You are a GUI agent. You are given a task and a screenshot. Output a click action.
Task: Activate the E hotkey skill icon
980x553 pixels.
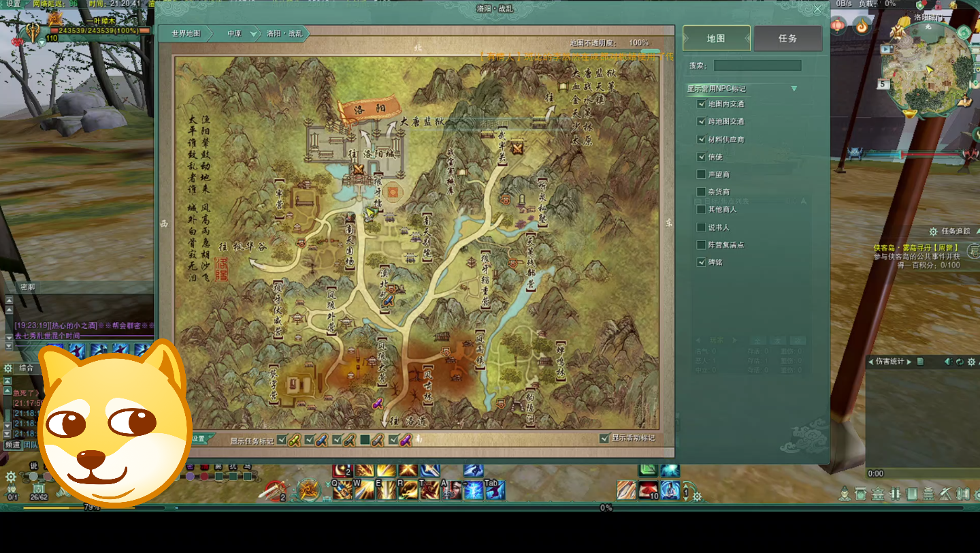(387, 490)
